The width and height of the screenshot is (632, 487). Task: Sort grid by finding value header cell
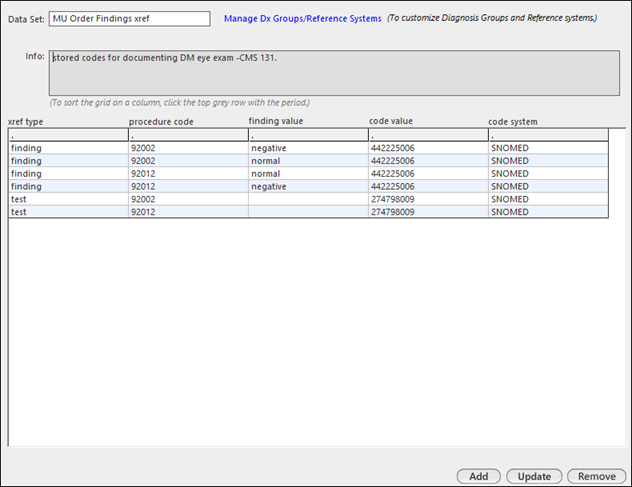tap(308, 135)
